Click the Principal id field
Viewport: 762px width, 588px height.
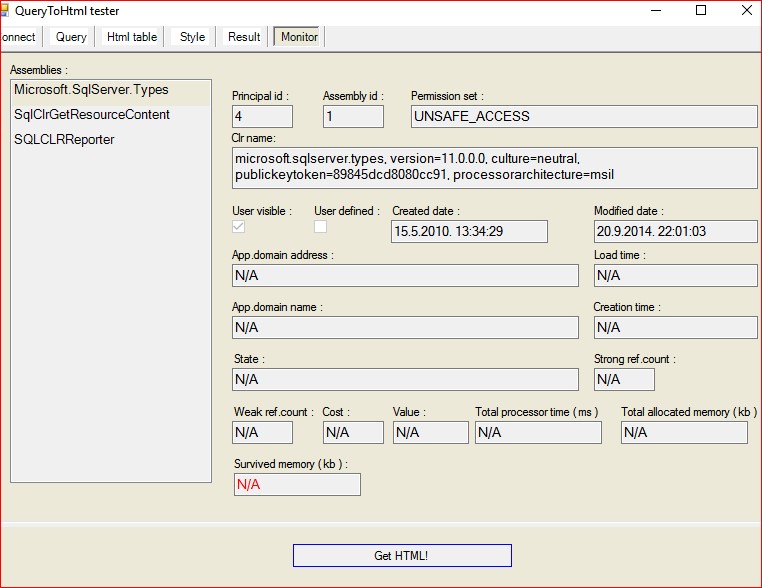[x=262, y=116]
